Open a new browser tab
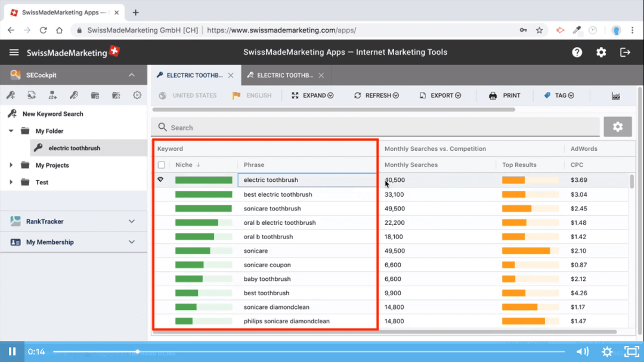644x362 pixels. tap(135, 13)
